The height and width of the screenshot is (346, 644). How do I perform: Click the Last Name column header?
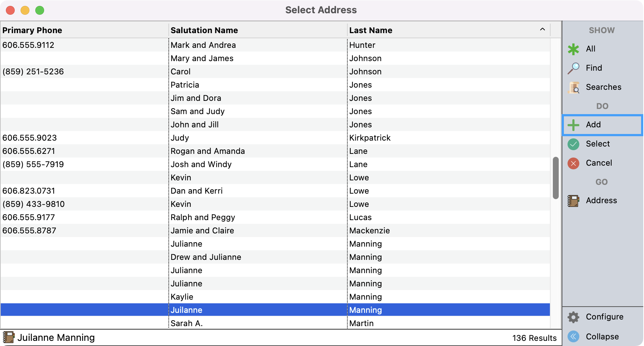click(x=371, y=30)
